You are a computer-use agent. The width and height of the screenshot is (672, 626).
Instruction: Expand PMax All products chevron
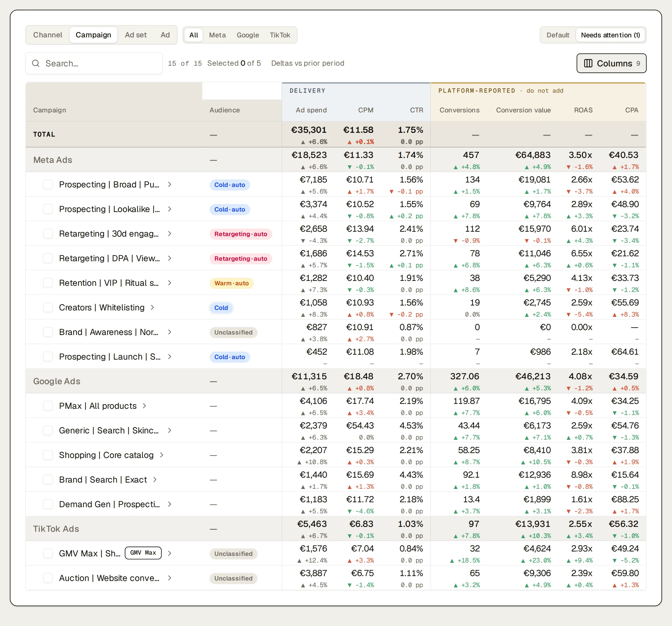click(x=145, y=406)
